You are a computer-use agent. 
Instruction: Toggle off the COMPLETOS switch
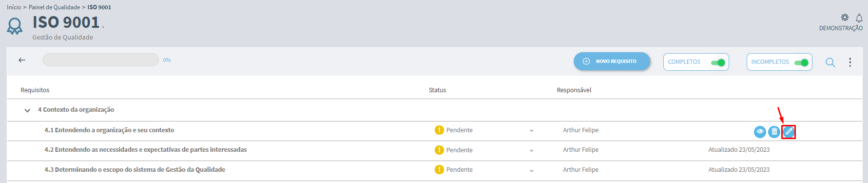718,62
